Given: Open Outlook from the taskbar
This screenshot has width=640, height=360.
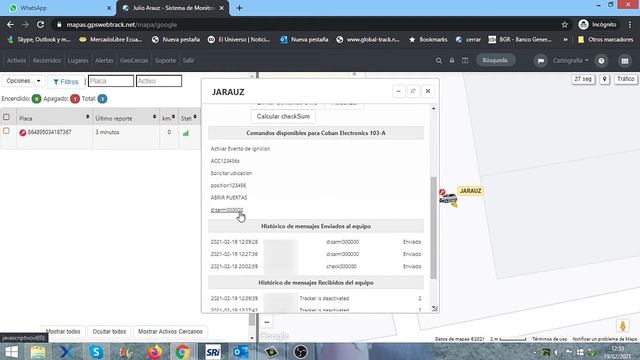Looking at the screenshot, I should click(x=241, y=351).
